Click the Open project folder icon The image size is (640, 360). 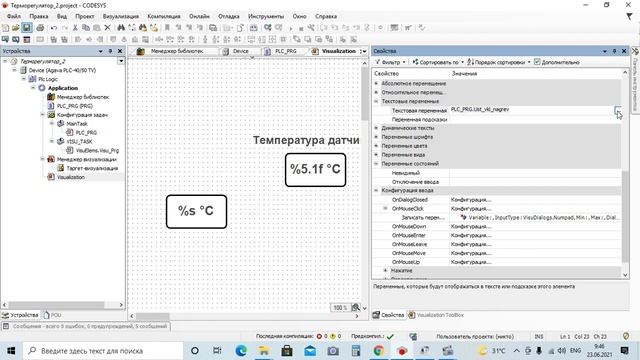tap(16, 28)
